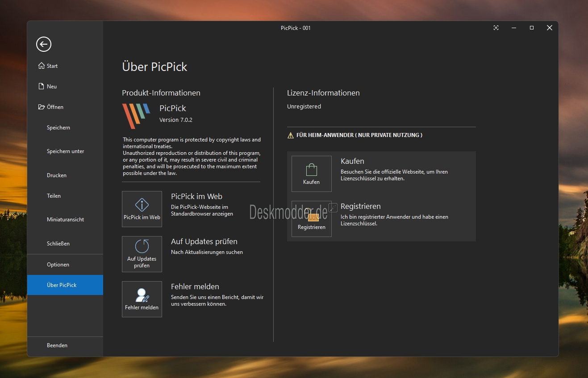
Task: Maximize the PicPick window
Action: (x=532, y=28)
